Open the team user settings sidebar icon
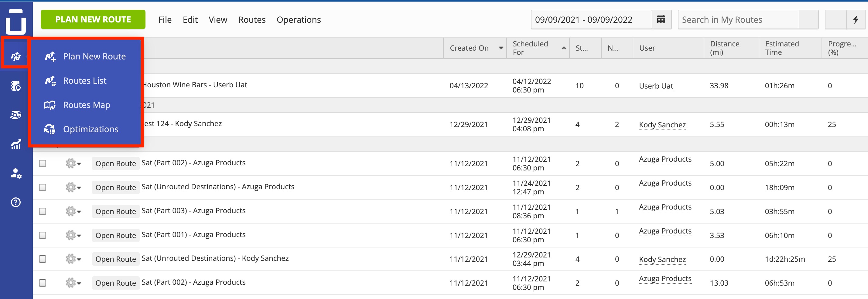868x299 pixels. click(16, 173)
